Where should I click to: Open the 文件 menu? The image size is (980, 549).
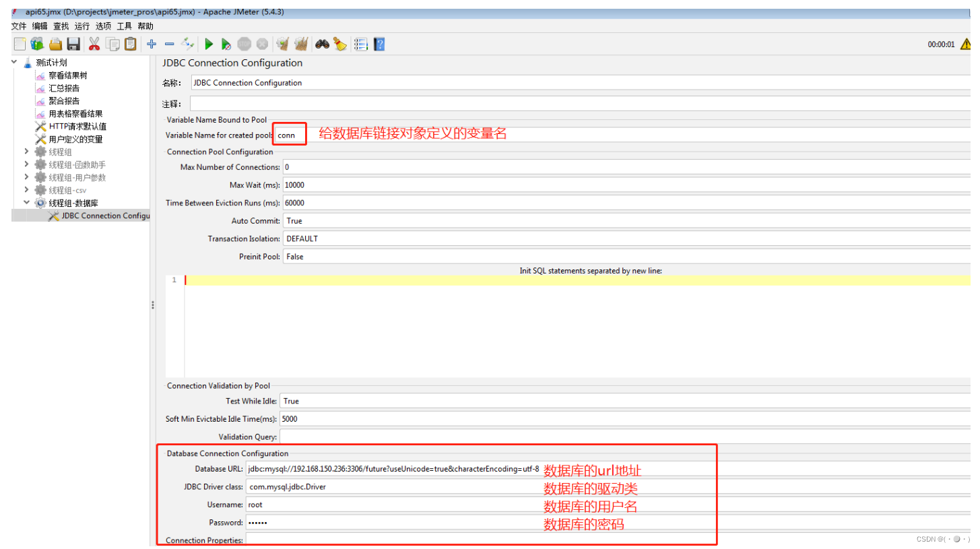click(x=19, y=26)
